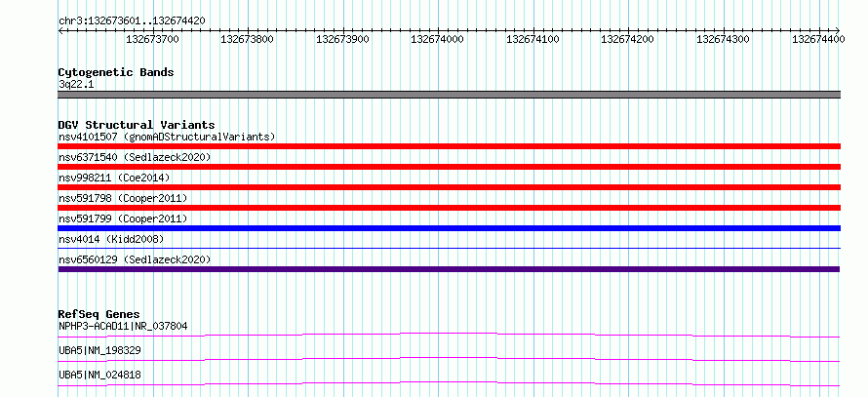This screenshot has height=397, width=868.
Task: Select variant label nsv591799 (Cooper2011)
Action: coord(123,218)
